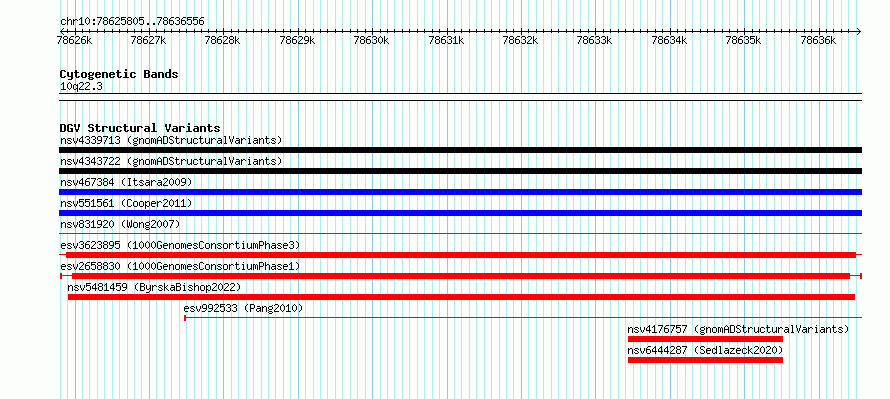
Task: Open variant label nsv6444287 (Sedlazeck2020)
Action: [x=706, y=350]
